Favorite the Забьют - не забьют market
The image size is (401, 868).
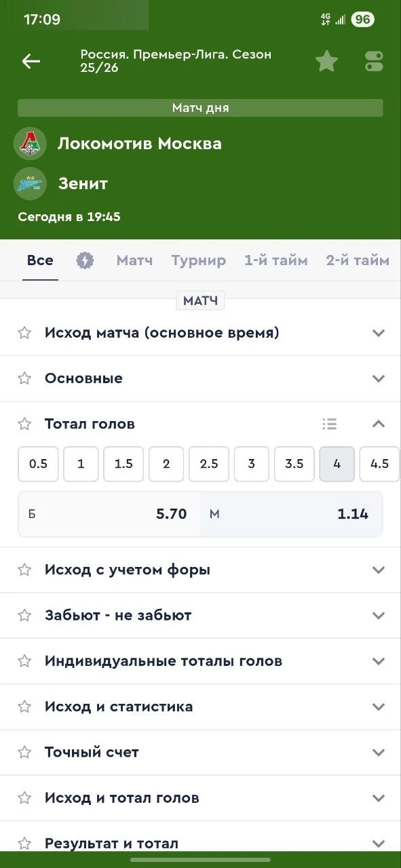tap(24, 615)
